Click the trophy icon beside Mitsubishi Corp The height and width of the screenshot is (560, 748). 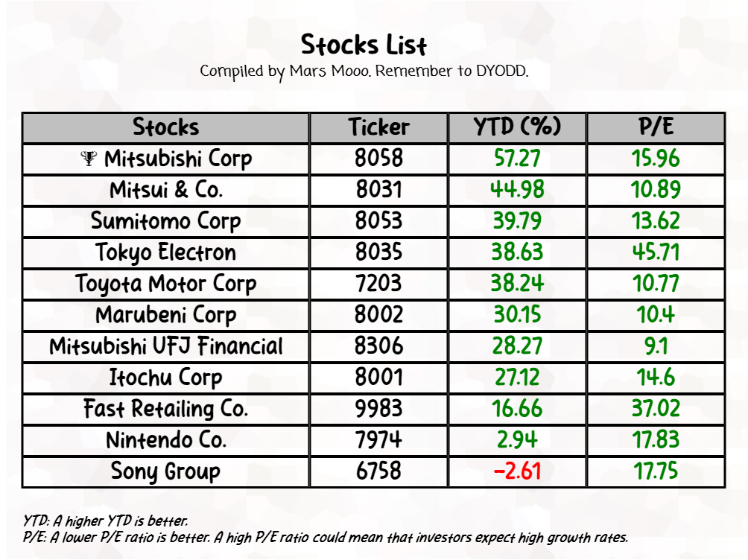(89, 158)
